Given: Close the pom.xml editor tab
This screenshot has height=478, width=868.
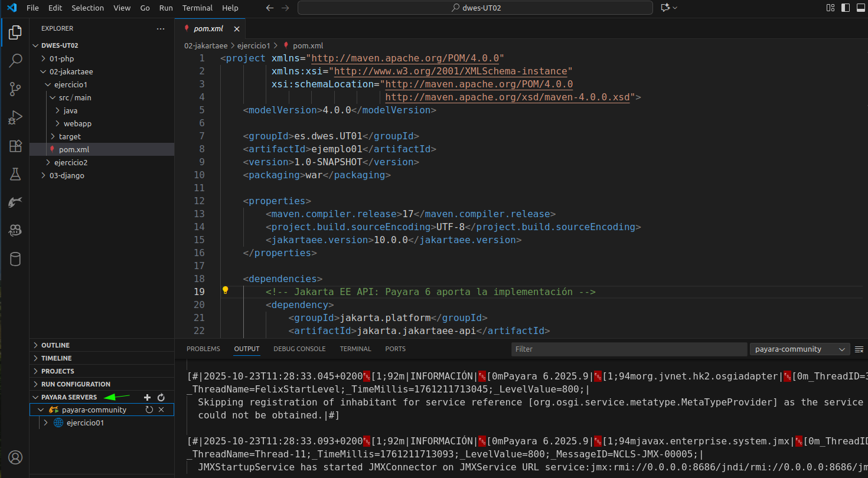Looking at the screenshot, I should pos(237,28).
